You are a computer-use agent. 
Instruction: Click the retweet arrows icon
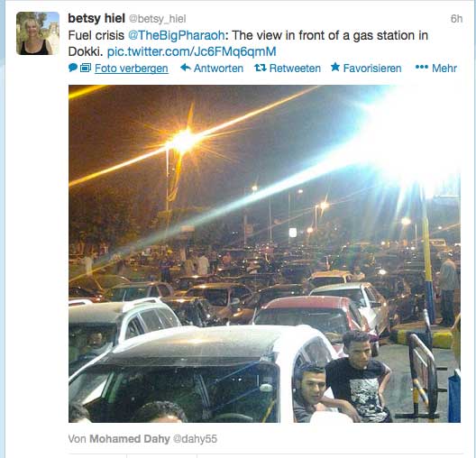pos(261,68)
